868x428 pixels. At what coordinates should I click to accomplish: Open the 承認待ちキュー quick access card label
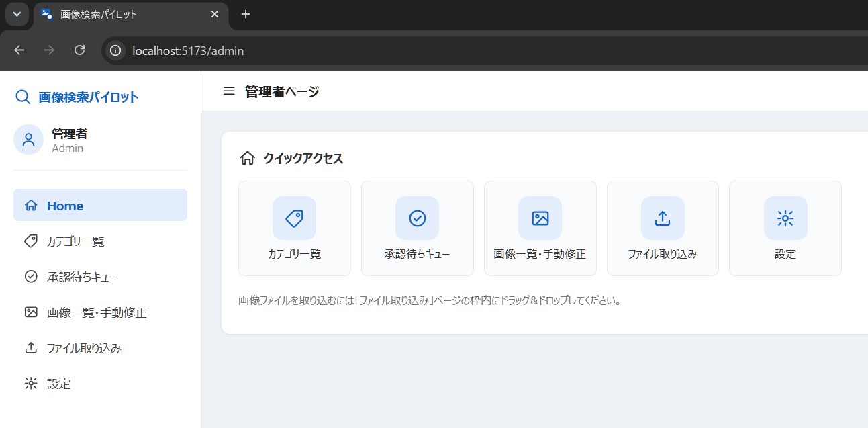click(417, 254)
